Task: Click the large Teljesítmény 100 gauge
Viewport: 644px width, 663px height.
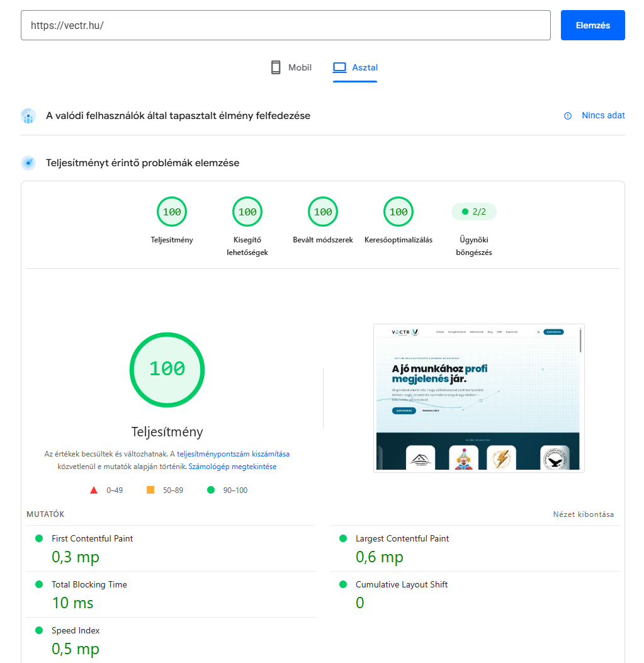Action: (x=167, y=370)
